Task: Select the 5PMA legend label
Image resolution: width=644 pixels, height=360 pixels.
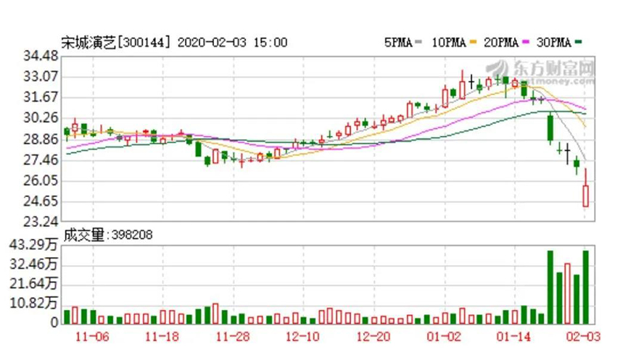Action: (x=398, y=42)
